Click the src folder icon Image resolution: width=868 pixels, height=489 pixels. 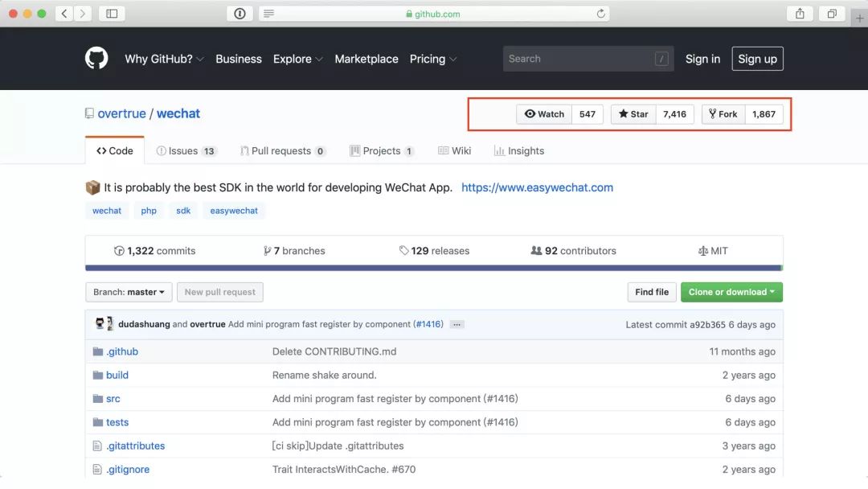[98, 399]
